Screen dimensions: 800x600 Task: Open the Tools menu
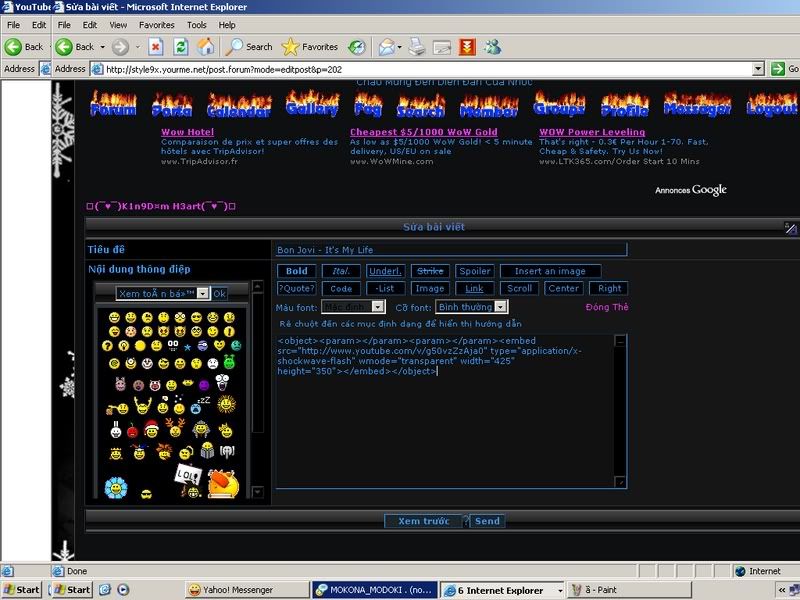pyautogui.click(x=196, y=25)
